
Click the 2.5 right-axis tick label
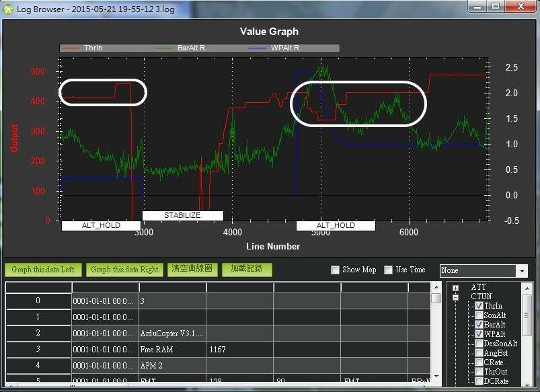[x=511, y=67]
